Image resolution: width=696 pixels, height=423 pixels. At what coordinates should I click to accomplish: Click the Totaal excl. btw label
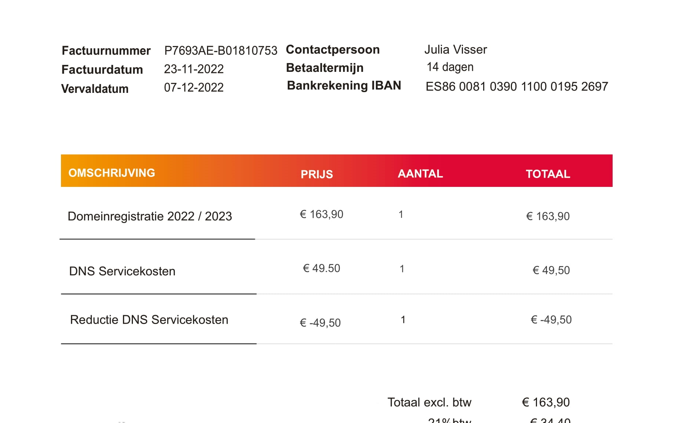coord(429,402)
